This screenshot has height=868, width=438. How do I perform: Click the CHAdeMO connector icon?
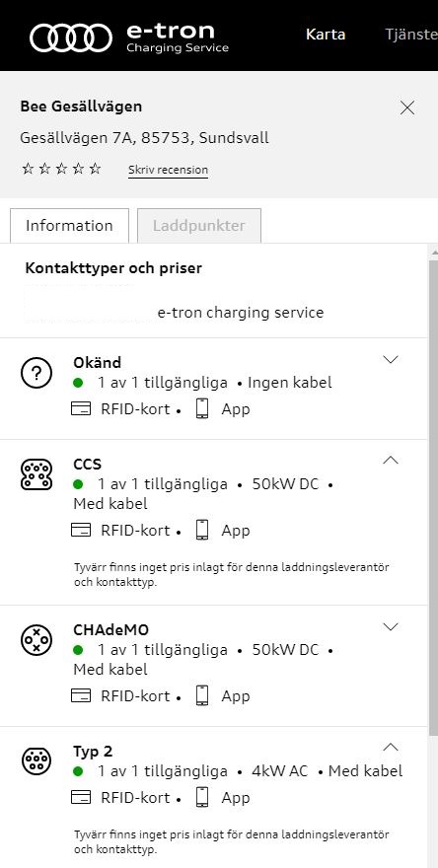(x=36, y=640)
